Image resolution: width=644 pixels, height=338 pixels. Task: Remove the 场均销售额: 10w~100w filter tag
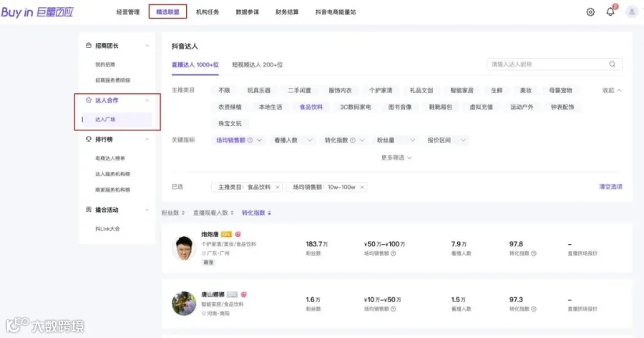[362, 187]
